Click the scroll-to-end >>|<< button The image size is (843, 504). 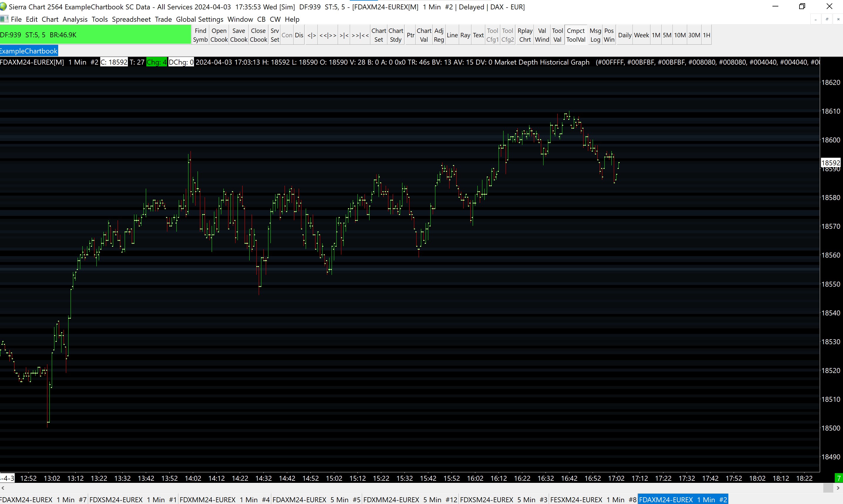click(360, 35)
